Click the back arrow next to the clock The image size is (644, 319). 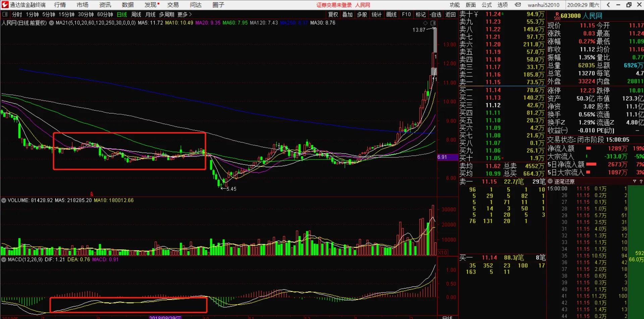(608, 5)
